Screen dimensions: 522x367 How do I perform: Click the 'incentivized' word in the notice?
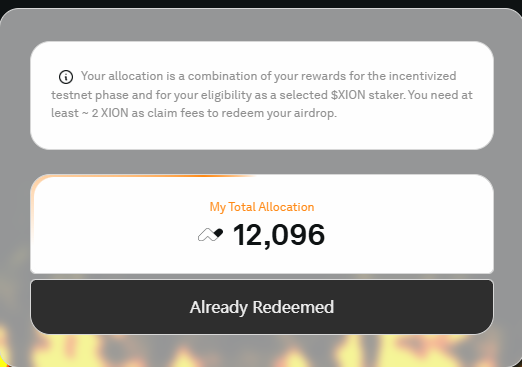click(422, 76)
